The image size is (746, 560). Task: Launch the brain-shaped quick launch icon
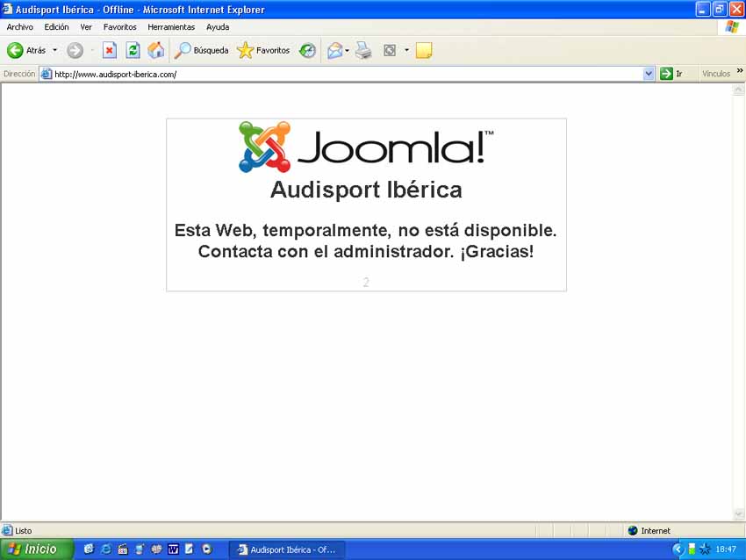tap(156, 549)
